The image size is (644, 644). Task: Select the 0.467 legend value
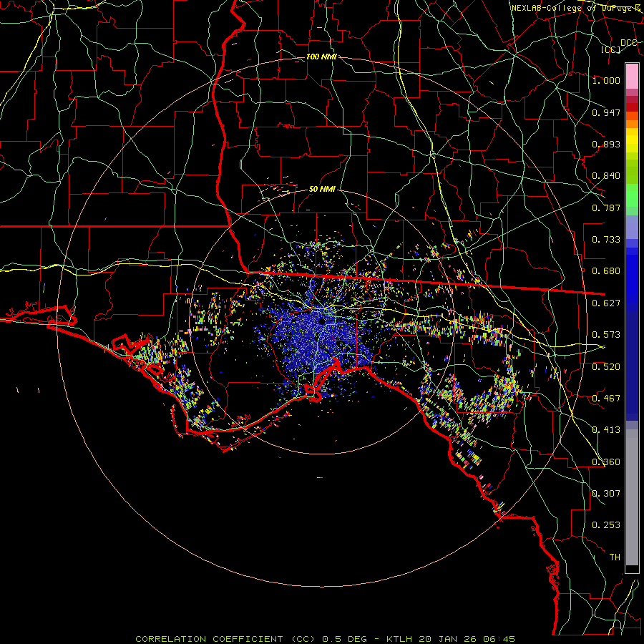point(606,399)
